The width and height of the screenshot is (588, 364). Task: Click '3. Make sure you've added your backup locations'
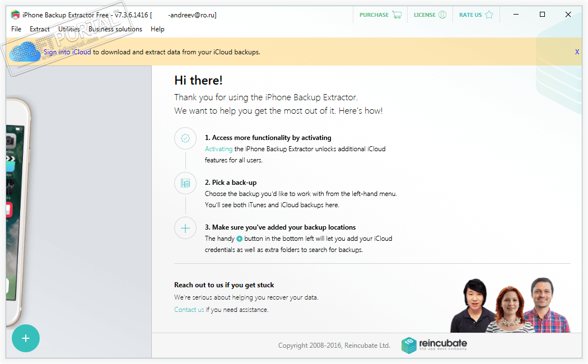point(280,227)
